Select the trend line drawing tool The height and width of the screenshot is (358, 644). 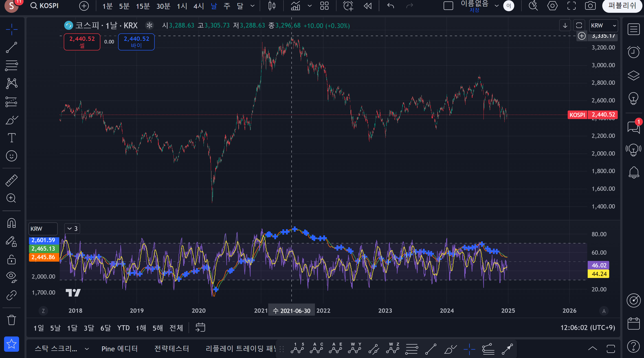pos(11,48)
